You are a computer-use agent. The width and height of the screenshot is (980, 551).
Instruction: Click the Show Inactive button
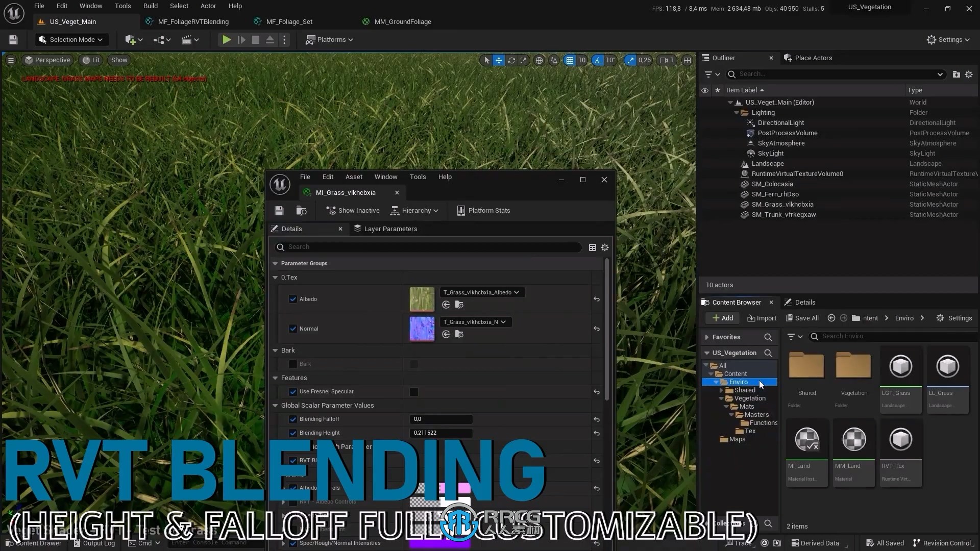tap(353, 211)
